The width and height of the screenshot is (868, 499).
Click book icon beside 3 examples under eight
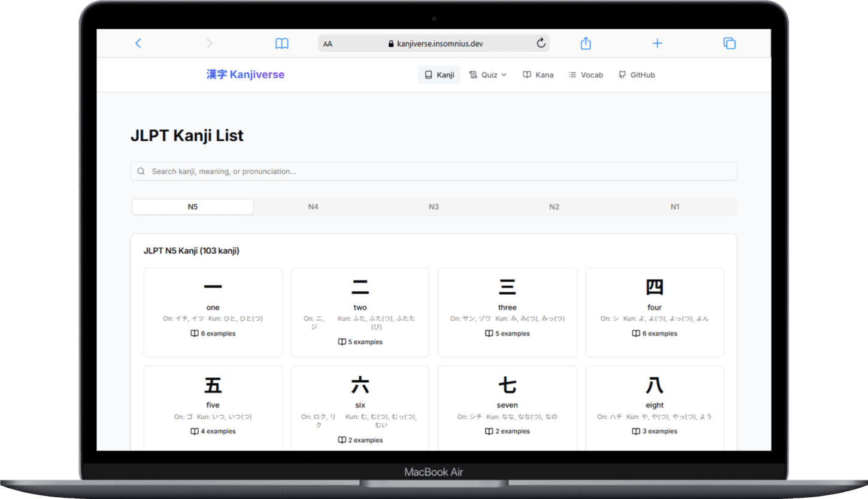[x=636, y=431]
